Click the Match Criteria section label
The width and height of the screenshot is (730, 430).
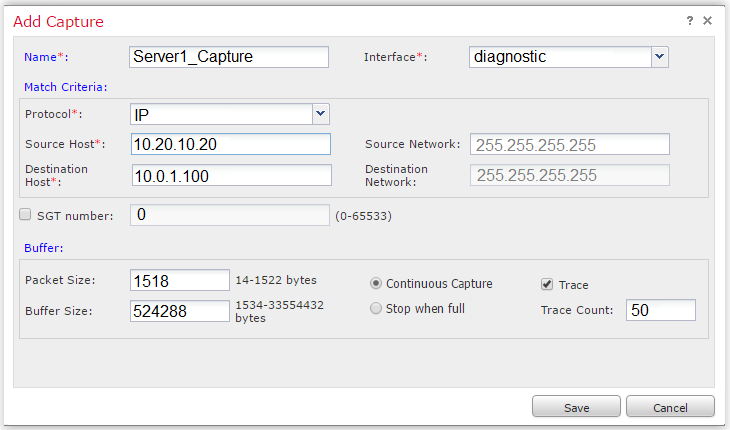(x=66, y=87)
